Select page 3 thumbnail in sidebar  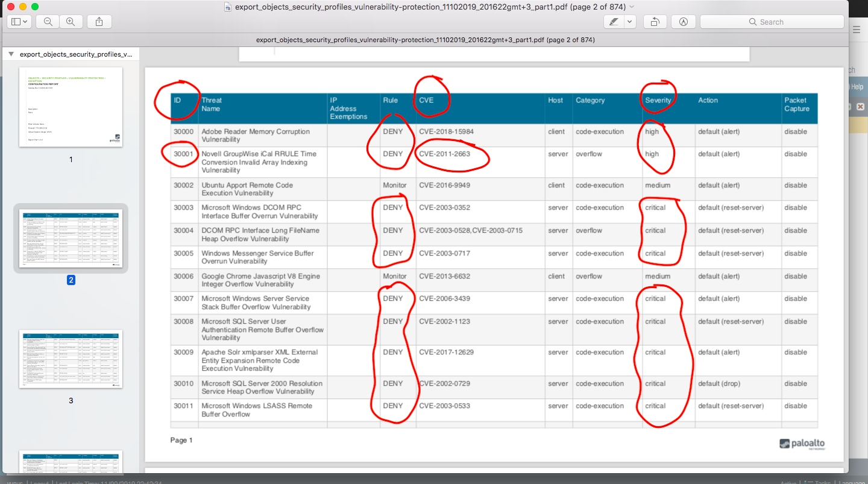click(x=71, y=359)
